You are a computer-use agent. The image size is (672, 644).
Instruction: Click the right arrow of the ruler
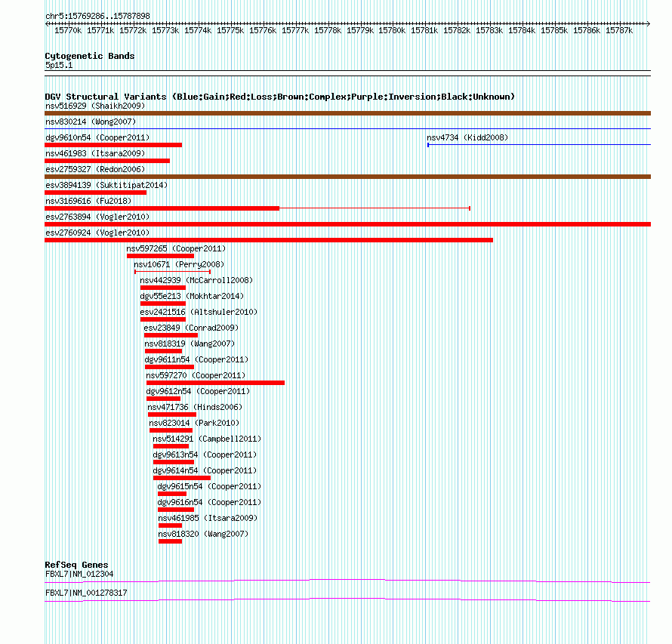pyautogui.click(x=648, y=23)
